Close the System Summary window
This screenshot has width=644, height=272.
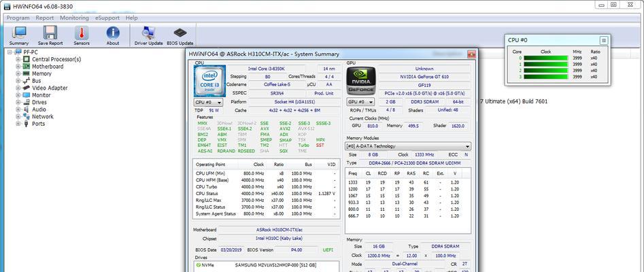click(471, 54)
